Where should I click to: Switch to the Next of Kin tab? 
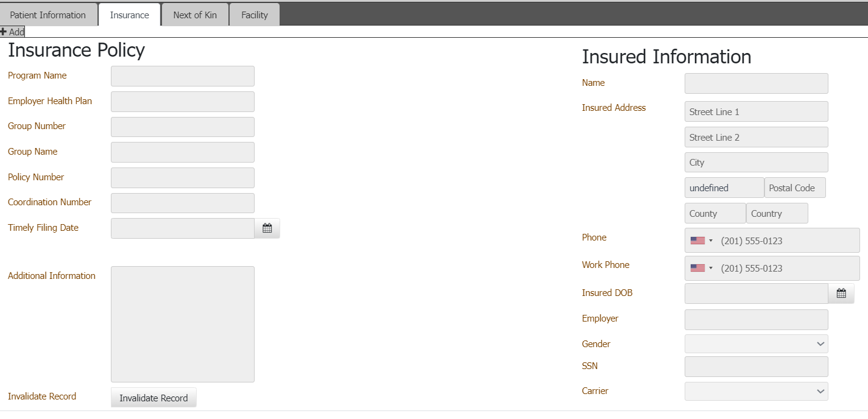pos(195,15)
